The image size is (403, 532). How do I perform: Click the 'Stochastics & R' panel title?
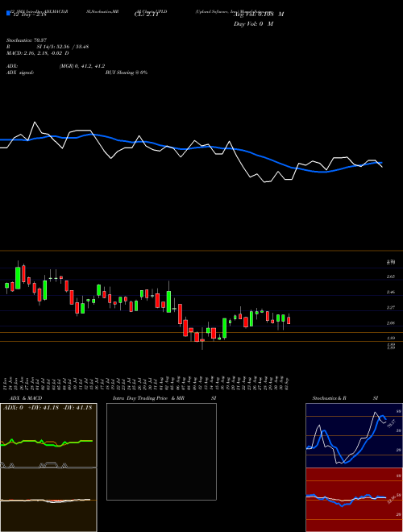(330, 398)
